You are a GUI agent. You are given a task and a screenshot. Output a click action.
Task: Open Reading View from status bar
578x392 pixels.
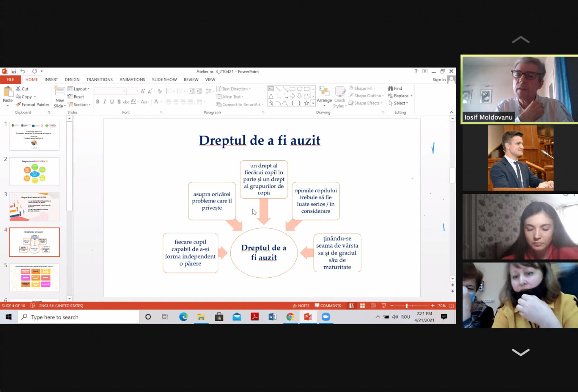tap(373, 306)
